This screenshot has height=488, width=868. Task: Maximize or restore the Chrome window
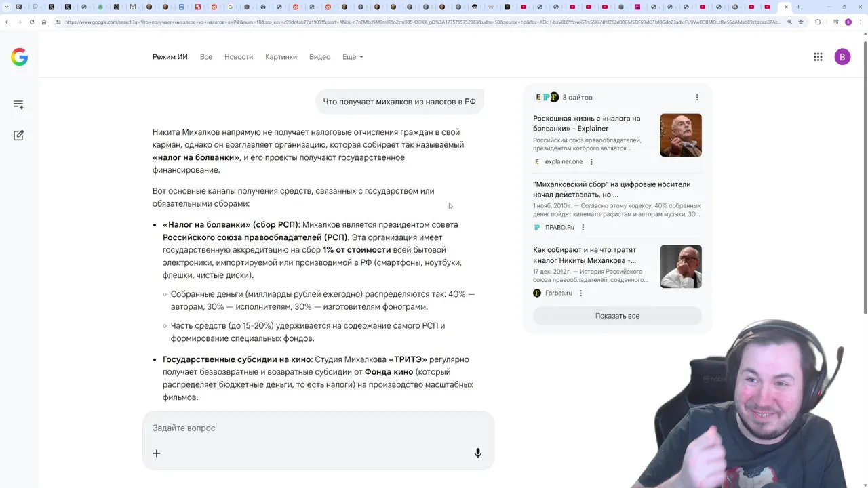tap(844, 7)
